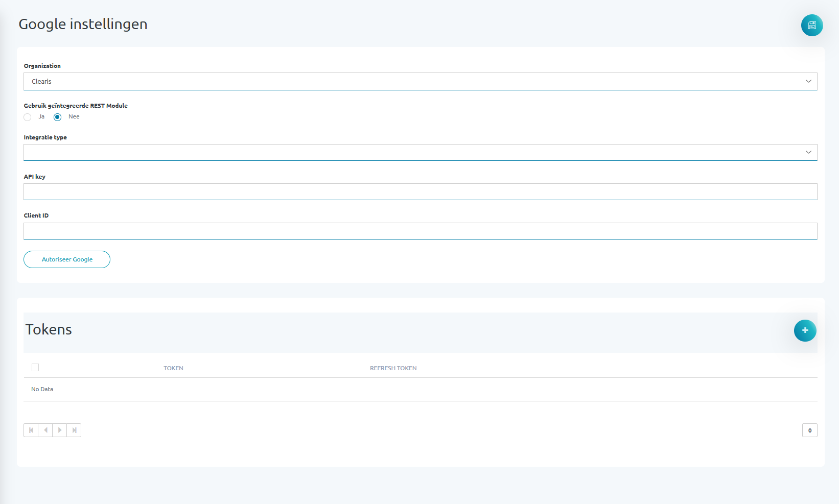The image size is (839, 504).
Task: Click the page count box showing 0
Action: (x=809, y=430)
